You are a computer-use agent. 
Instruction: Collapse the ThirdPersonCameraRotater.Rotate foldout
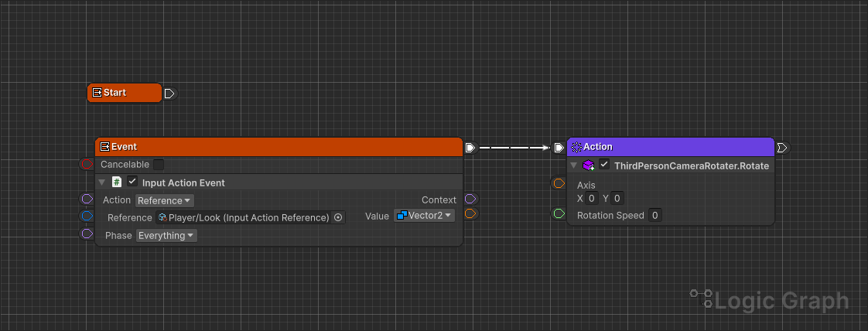coord(573,165)
